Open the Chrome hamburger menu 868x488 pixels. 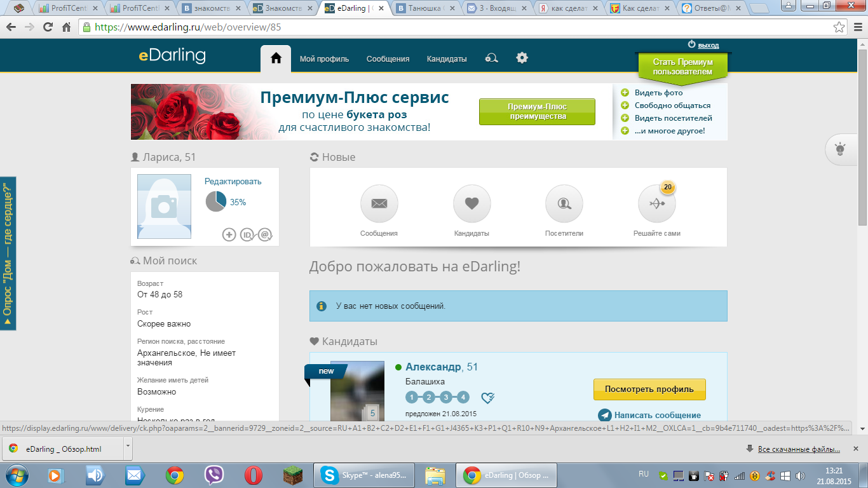tap(857, 27)
